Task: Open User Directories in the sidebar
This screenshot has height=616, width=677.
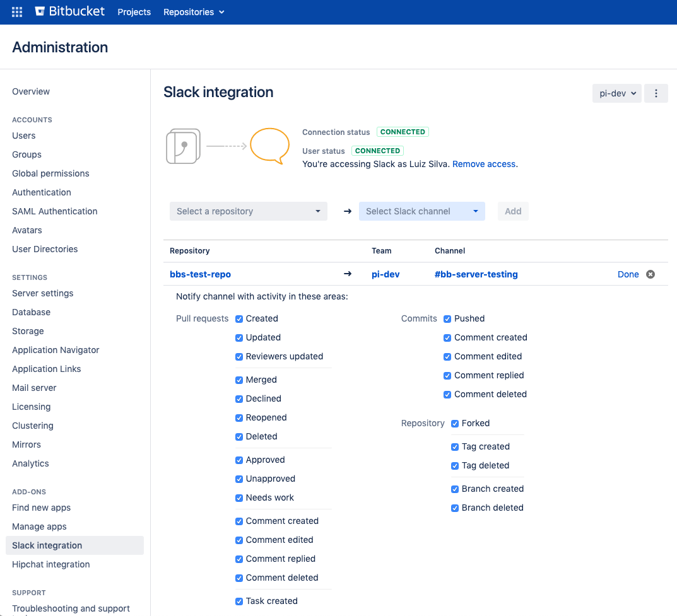Action: click(x=45, y=249)
